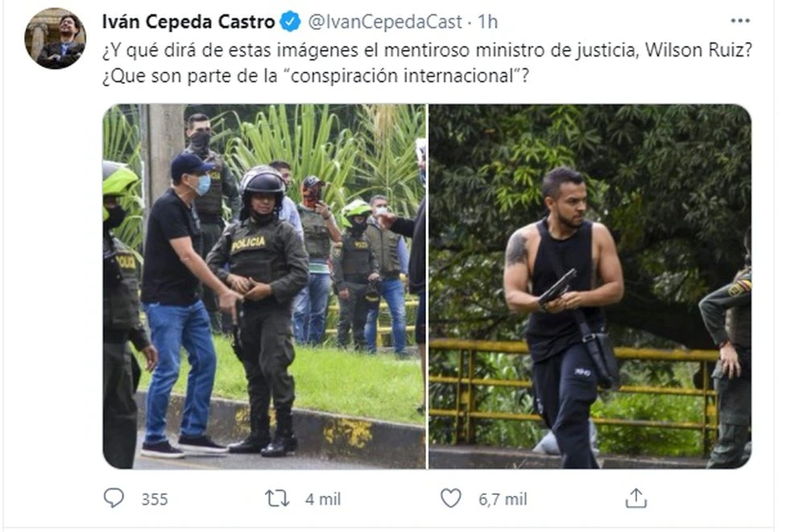Screen dimensions: 799x532
Task: Open the right photo of man with pistol
Action: (590, 286)
